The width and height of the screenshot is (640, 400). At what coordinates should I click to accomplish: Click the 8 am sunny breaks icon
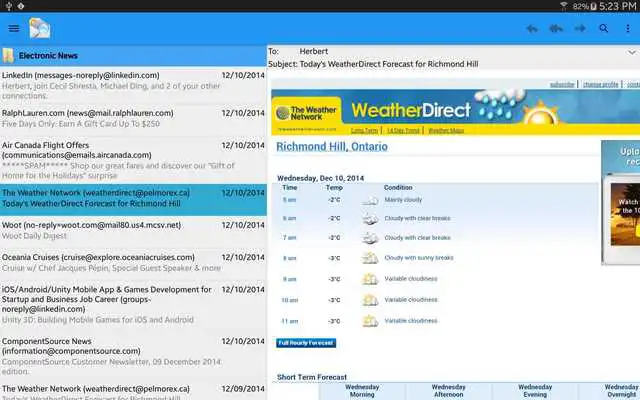[370, 258]
